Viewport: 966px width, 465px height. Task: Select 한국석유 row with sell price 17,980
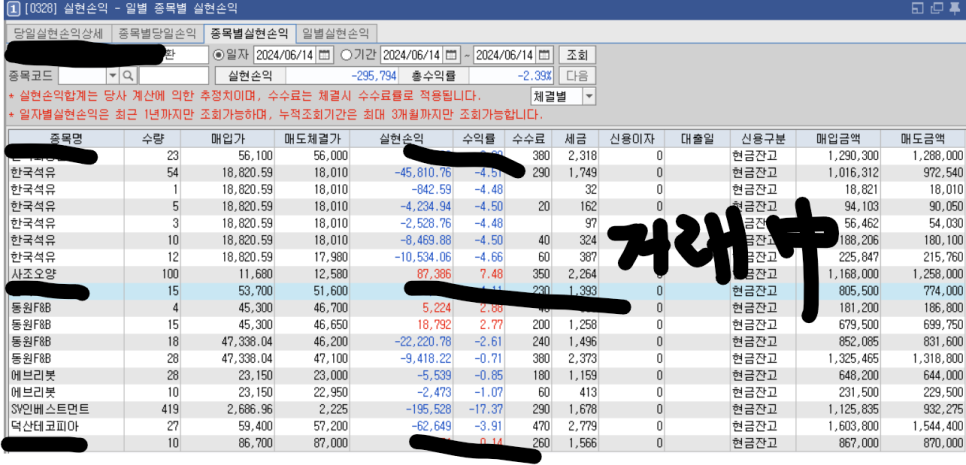click(486, 256)
